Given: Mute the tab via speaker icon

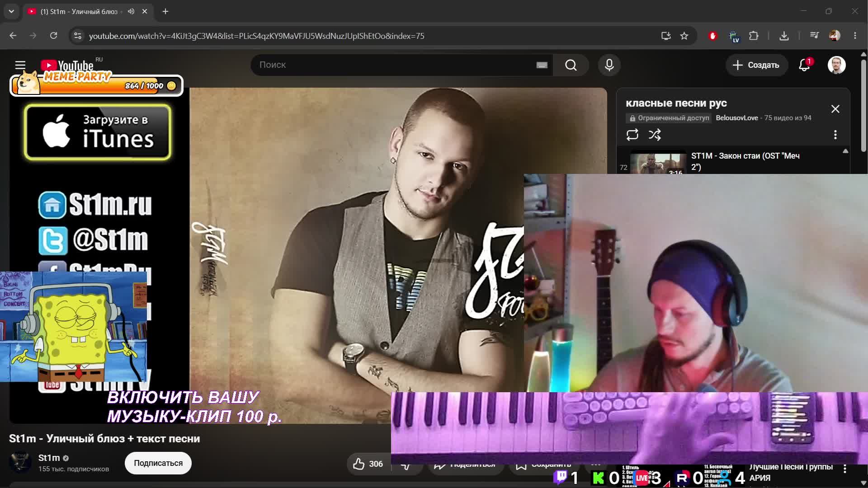Looking at the screenshot, I should [x=131, y=11].
